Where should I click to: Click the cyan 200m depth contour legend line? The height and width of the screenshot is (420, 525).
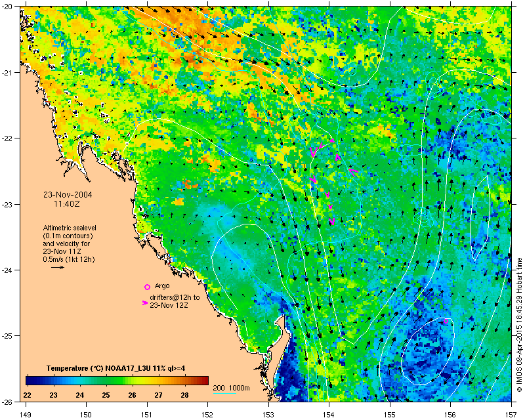tap(224, 393)
